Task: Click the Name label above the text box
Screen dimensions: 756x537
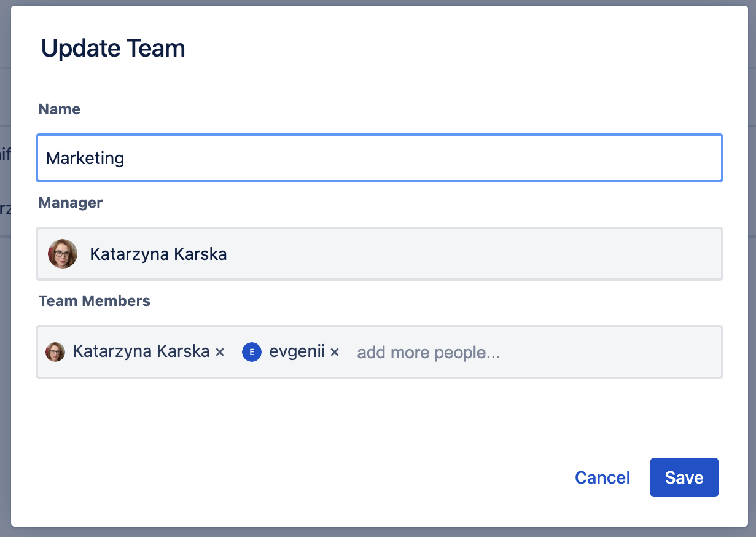Action: [59, 109]
